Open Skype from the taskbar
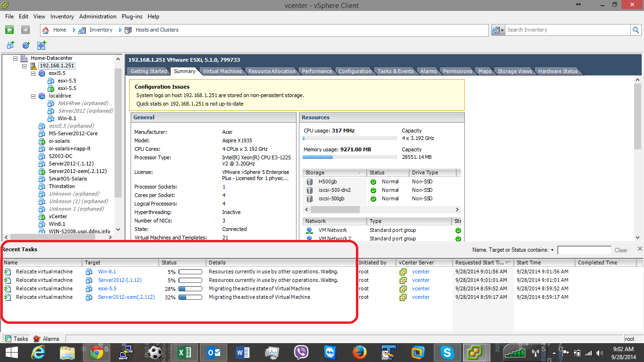Screen dimensions: 644x362 (x=446, y=352)
